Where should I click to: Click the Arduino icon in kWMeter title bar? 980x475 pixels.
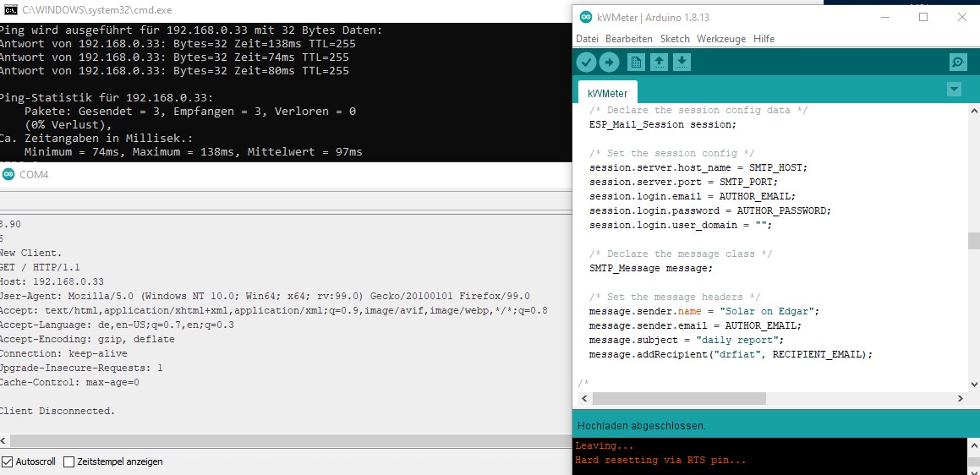pos(585,17)
